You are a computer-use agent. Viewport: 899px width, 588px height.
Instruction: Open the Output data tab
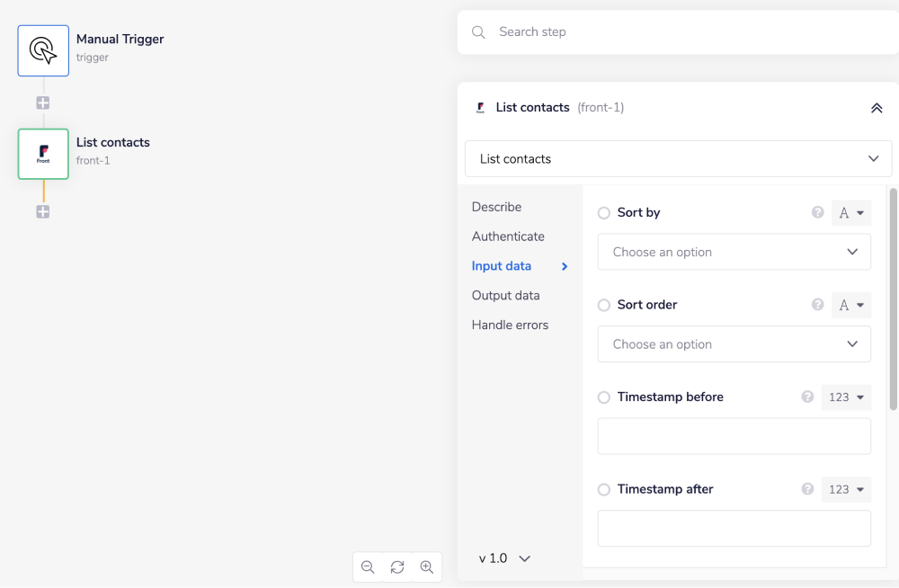[505, 296]
